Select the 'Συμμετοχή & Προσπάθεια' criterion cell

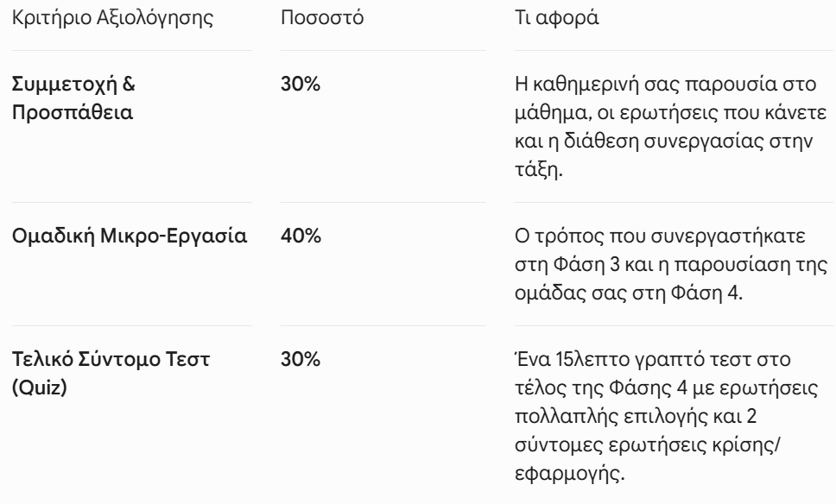[73, 98]
